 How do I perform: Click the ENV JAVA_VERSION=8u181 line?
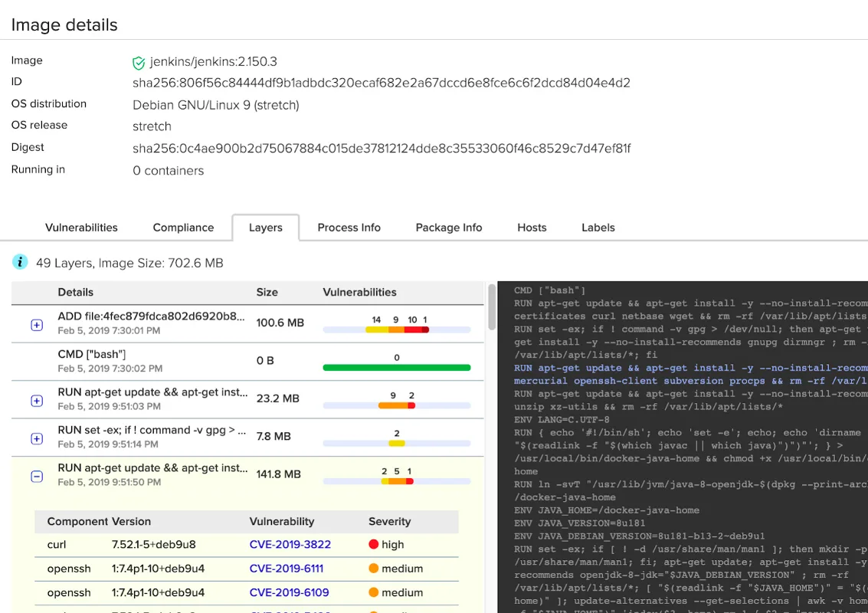[579, 523]
